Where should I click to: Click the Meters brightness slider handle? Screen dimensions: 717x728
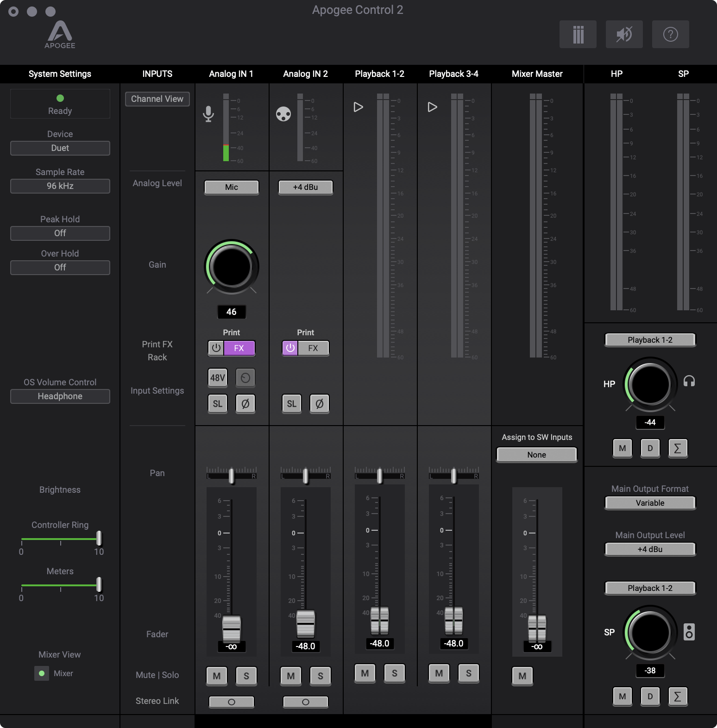[x=99, y=584]
